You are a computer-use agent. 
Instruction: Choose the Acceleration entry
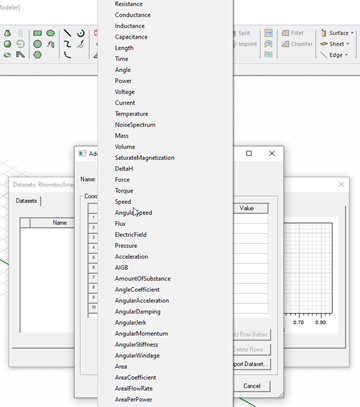pos(131,257)
